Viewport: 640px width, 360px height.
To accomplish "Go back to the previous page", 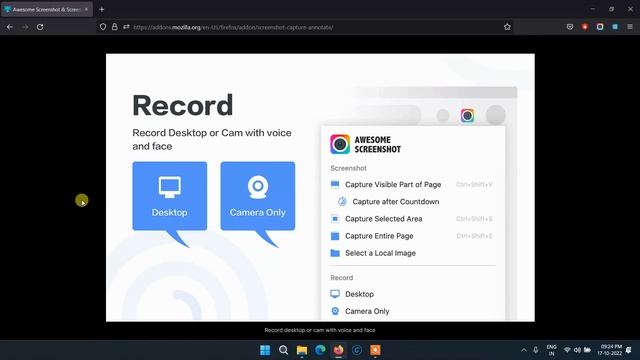I will pos(10,27).
